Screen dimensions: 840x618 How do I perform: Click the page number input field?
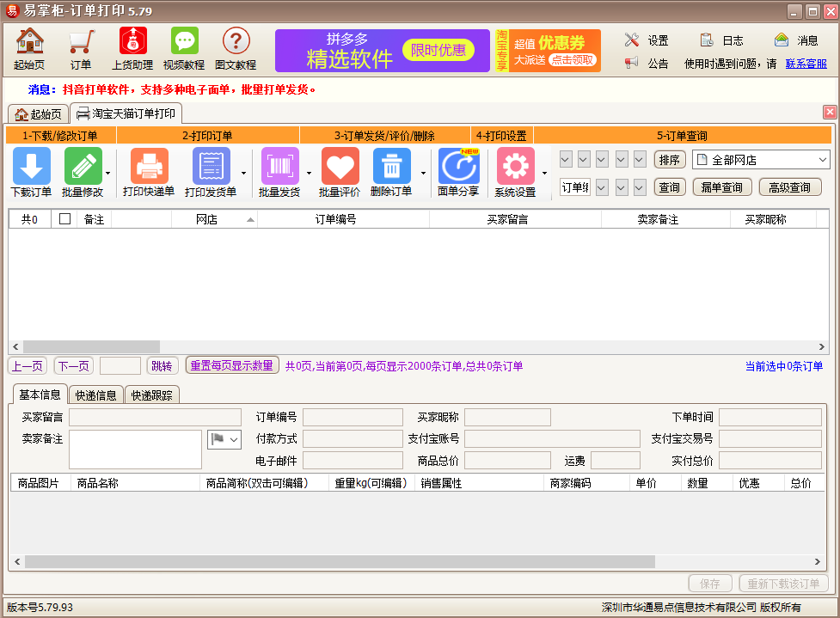pos(120,366)
